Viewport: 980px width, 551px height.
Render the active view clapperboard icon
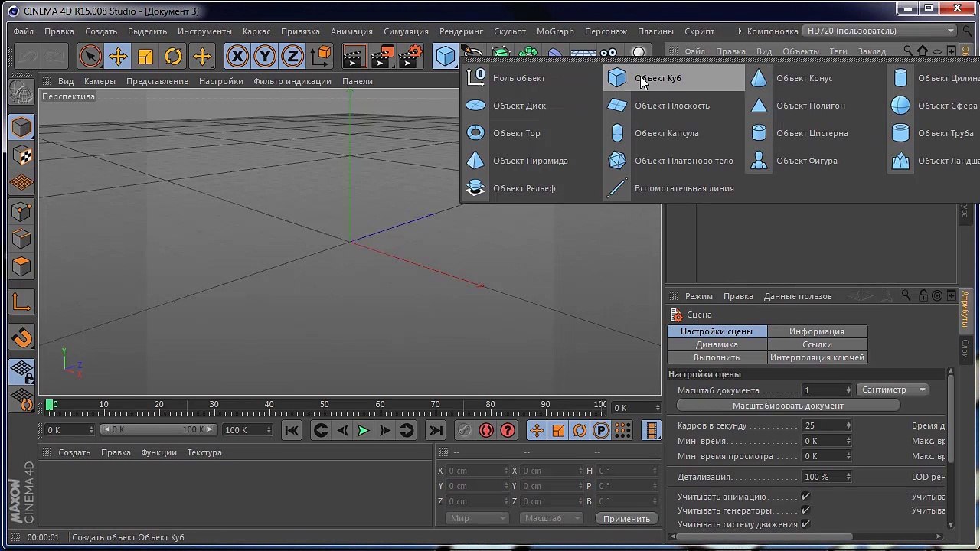click(353, 56)
